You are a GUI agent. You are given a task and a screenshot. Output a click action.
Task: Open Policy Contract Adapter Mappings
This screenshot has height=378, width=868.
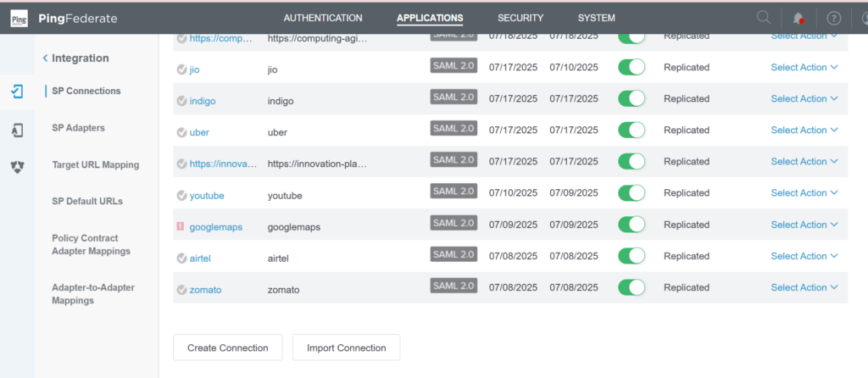[92, 245]
